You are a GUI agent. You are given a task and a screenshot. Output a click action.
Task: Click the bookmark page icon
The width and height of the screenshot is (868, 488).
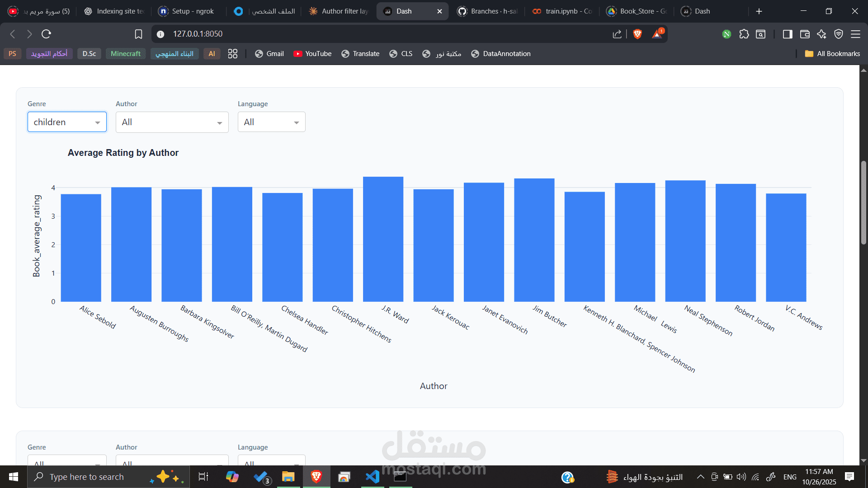[138, 34]
